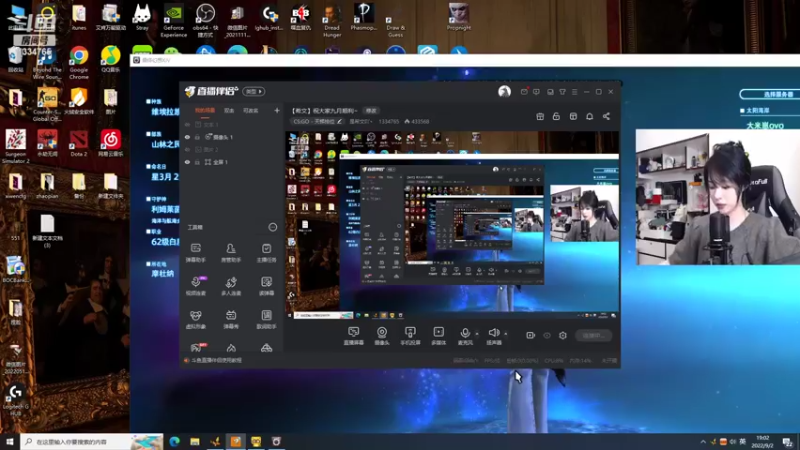Add a new scene with plus button

click(277, 110)
